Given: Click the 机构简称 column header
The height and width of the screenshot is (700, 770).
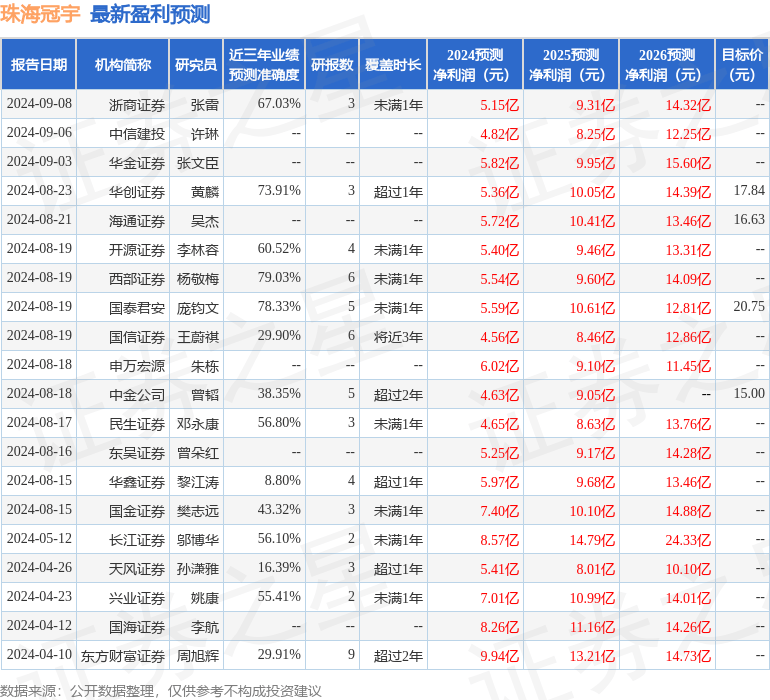Looking at the screenshot, I should pyautogui.click(x=123, y=64).
